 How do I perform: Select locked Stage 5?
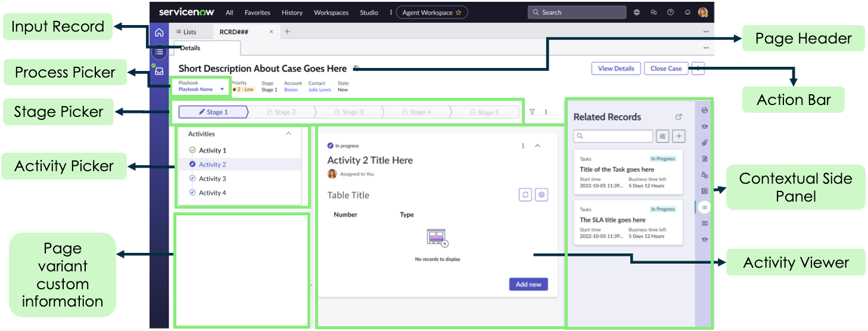coord(484,112)
